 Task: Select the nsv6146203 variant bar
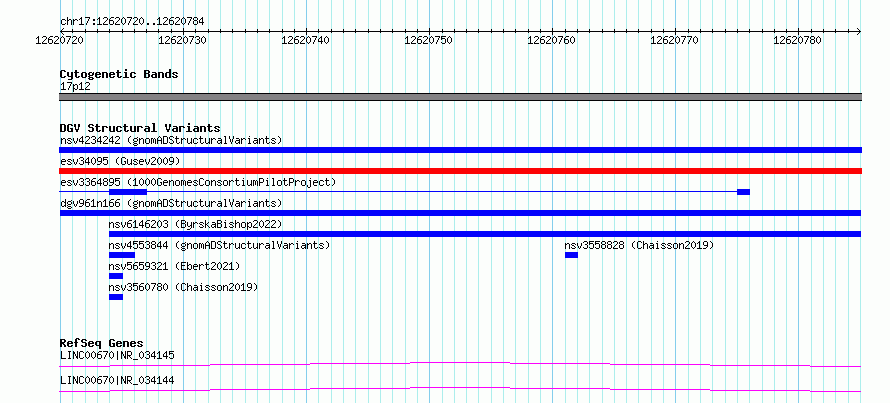coord(485,234)
